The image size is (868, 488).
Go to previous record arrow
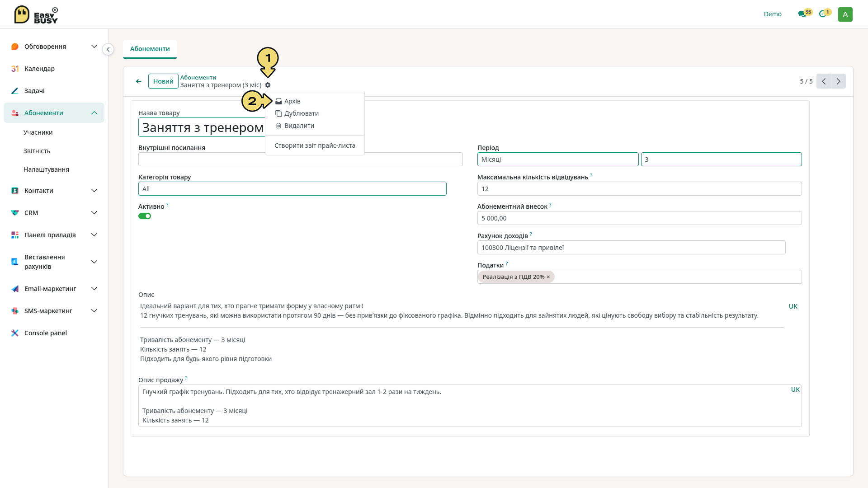824,81
